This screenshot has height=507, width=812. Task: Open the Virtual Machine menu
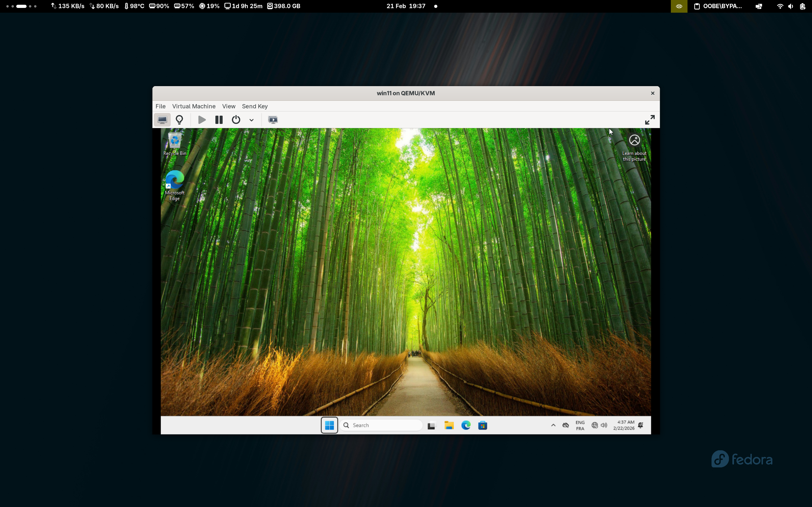pyautogui.click(x=193, y=106)
